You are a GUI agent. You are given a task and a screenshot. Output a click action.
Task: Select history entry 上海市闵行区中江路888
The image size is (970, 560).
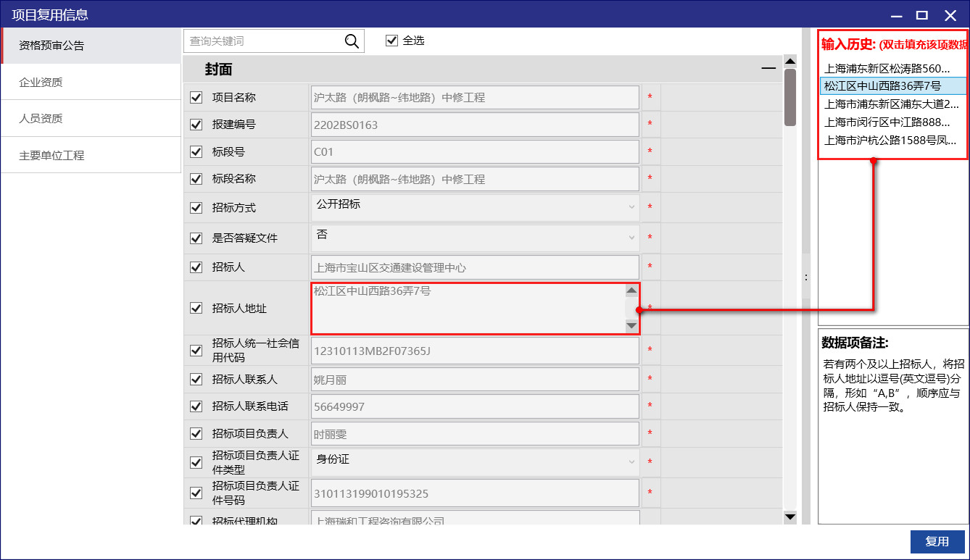click(x=887, y=122)
